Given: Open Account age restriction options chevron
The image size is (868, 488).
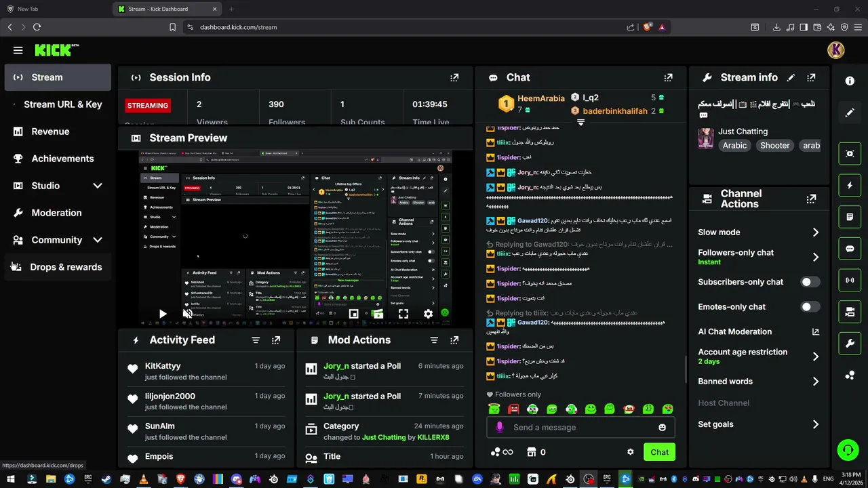Looking at the screenshot, I should pos(816,357).
